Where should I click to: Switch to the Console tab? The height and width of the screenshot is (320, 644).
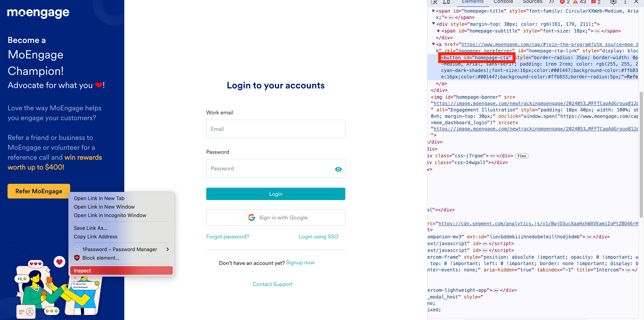pyautogui.click(x=503, y=2)
